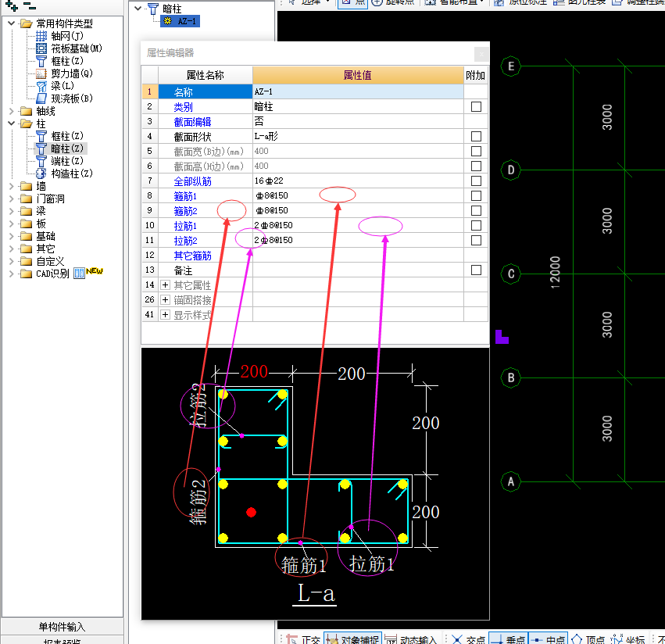Viewport: 665px width, 644px height.
Task: Click the 拉筋1 label in section diagram
Action: pyautogui.click(x=371, y=563)
